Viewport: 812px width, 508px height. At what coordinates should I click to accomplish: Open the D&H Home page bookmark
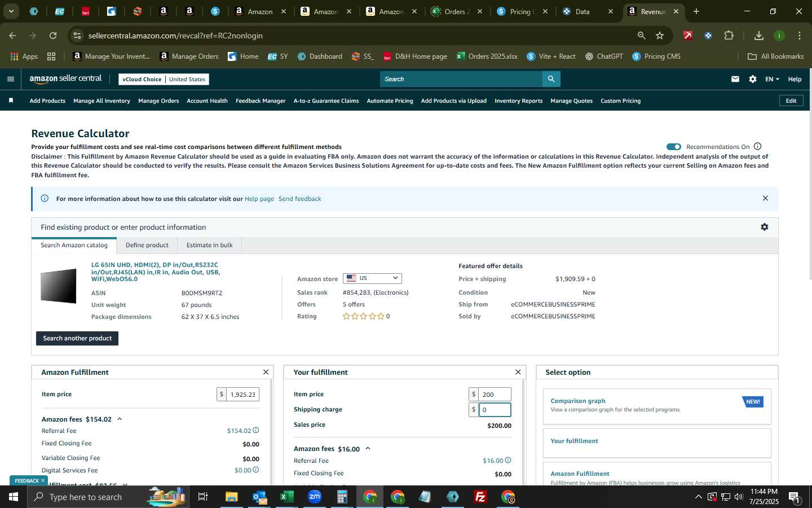click(414, 56)
